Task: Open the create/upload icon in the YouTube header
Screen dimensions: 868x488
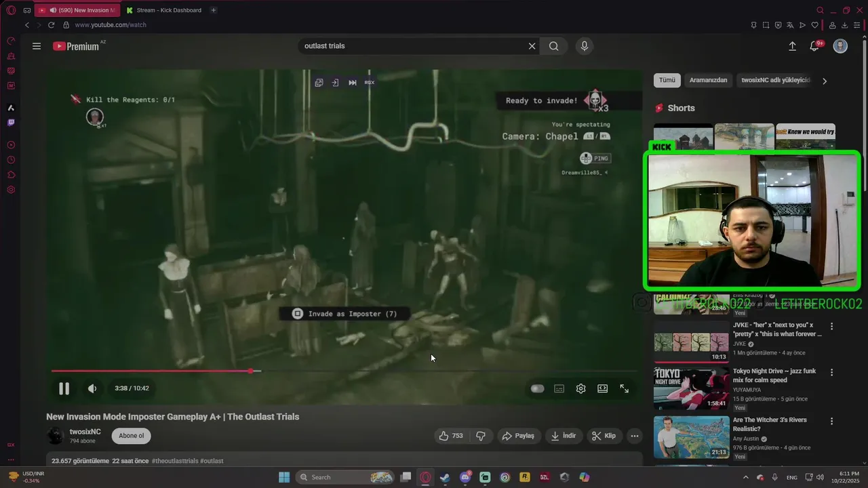Action: tap(792, 46)
